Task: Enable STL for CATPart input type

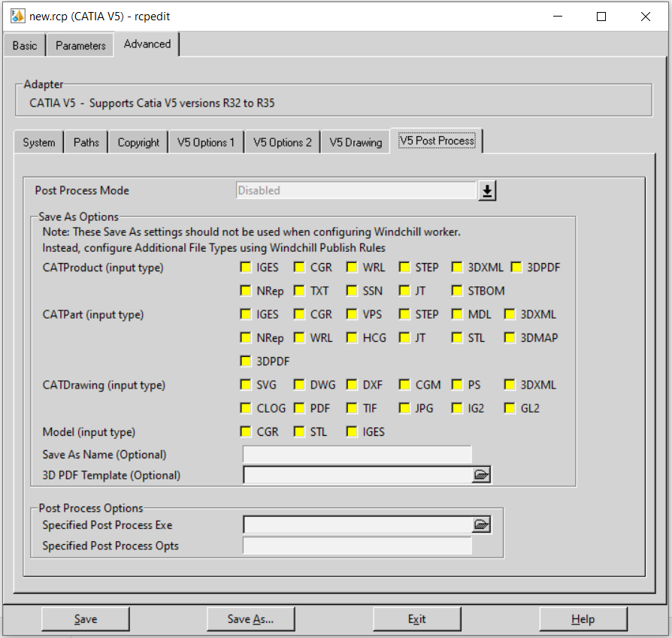Action: (x=457, y=337)
